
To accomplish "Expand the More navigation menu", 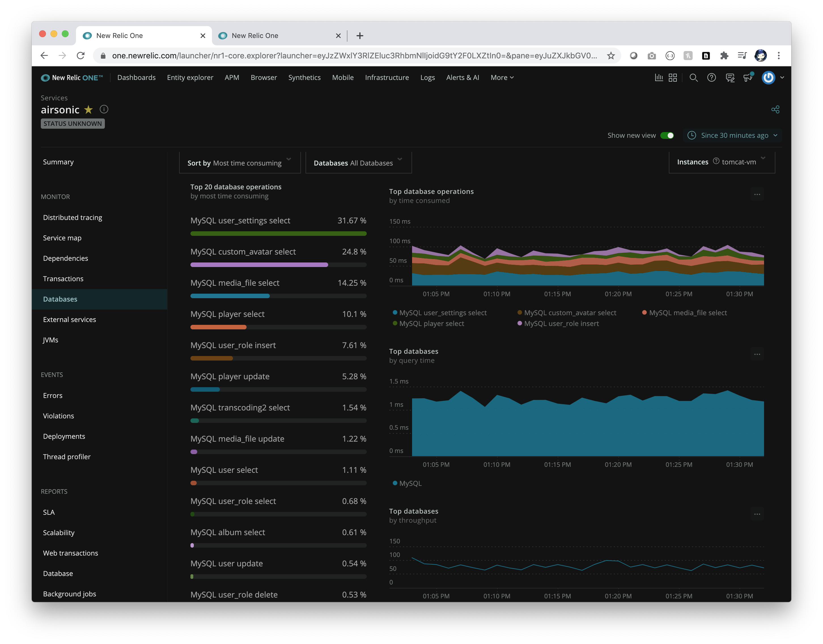I will click(502, 78).
